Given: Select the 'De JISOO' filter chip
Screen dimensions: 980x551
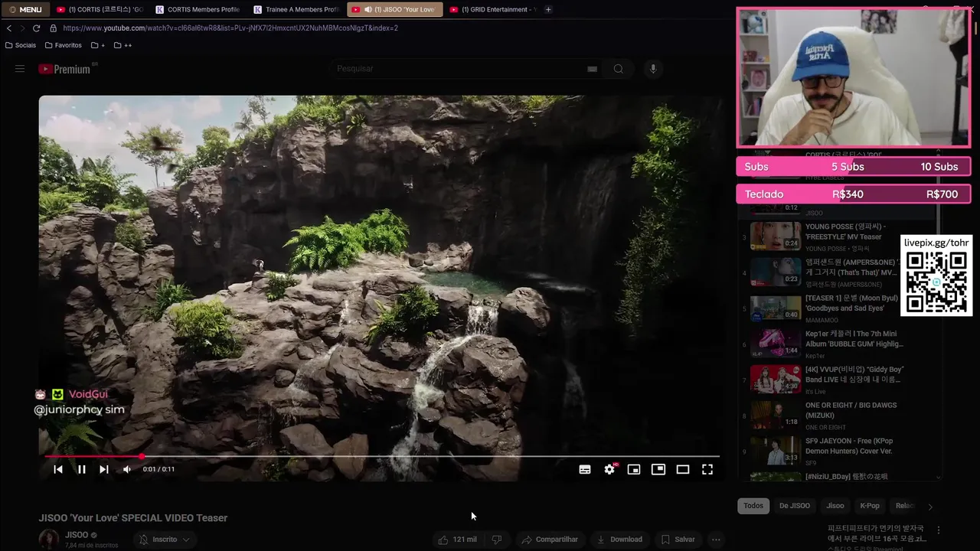Looking at the screenshot, I should click(795, 506).
